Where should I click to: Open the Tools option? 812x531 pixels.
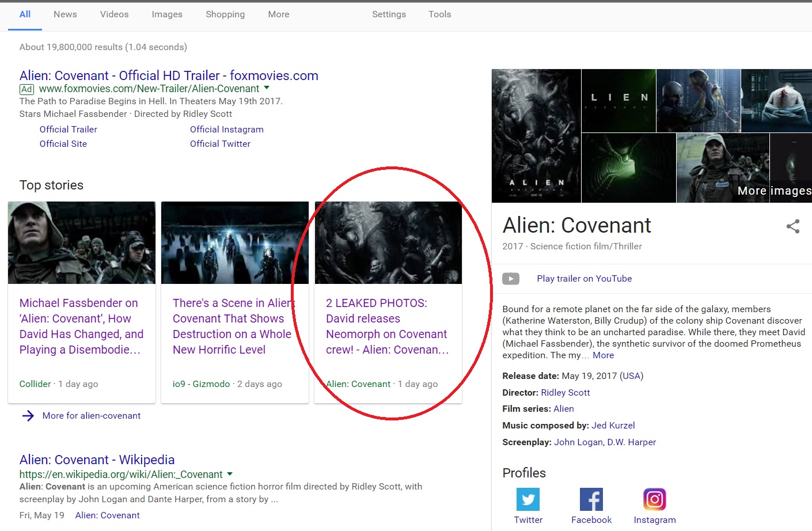(439, 14)
